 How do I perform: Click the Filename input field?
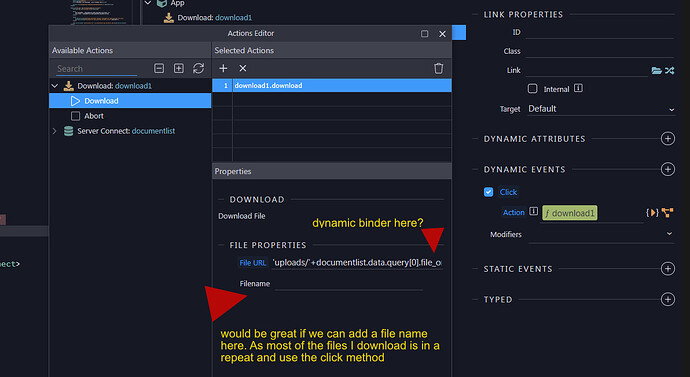coord(349,284)
